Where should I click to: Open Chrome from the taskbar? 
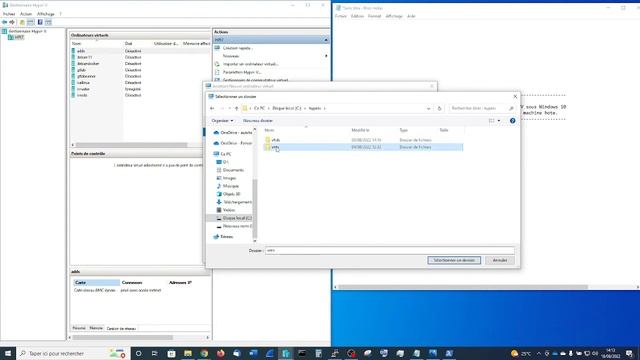point(204,353)
